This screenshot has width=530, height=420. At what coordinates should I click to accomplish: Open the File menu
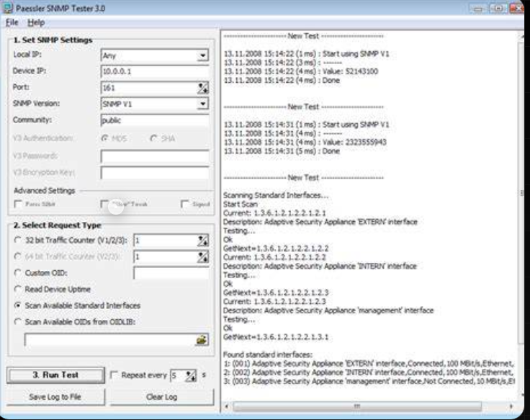(12, 22)
